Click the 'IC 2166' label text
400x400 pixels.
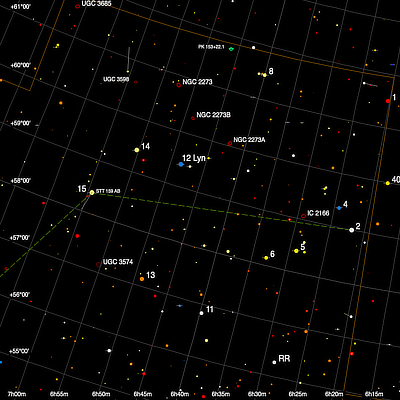pyautogui.click(x=318, y=213)
